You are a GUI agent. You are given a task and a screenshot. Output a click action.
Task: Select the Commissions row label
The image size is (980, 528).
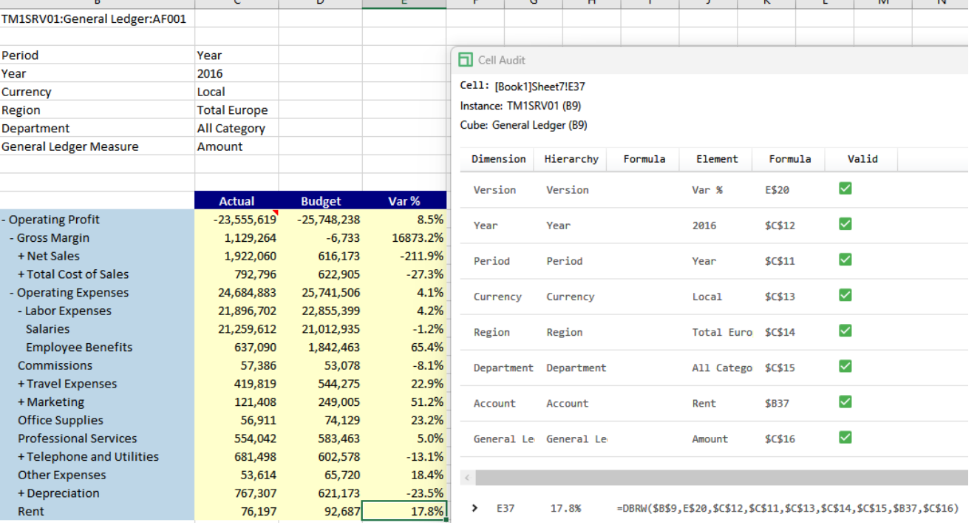coord(55,365)
